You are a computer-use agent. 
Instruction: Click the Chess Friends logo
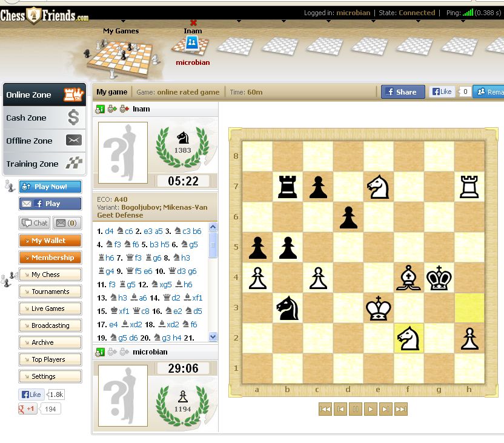pos(44,15)
